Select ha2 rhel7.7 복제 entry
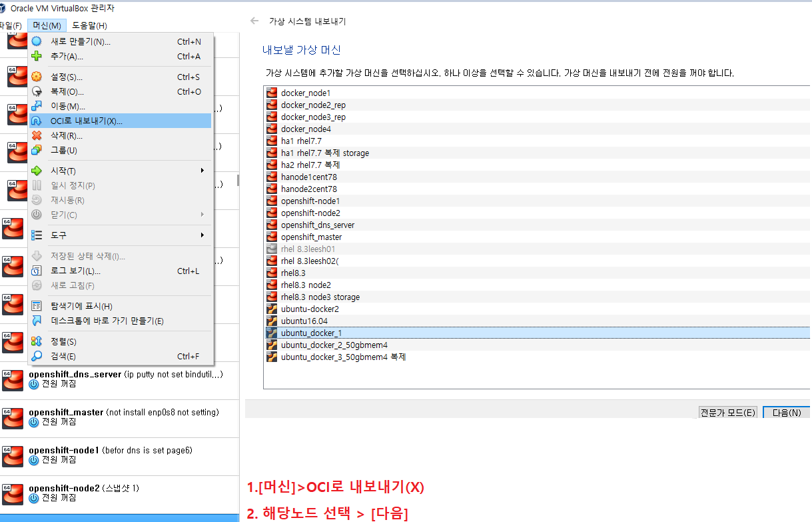 pyautogui.click(x=538, y=165)
